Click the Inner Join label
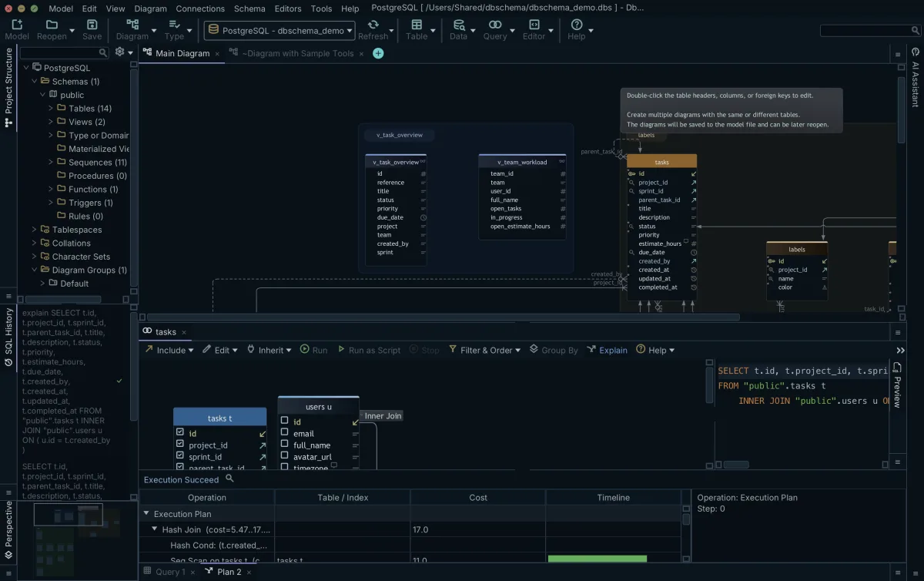Viewport: 924px width, 581px height. [383, 415]
